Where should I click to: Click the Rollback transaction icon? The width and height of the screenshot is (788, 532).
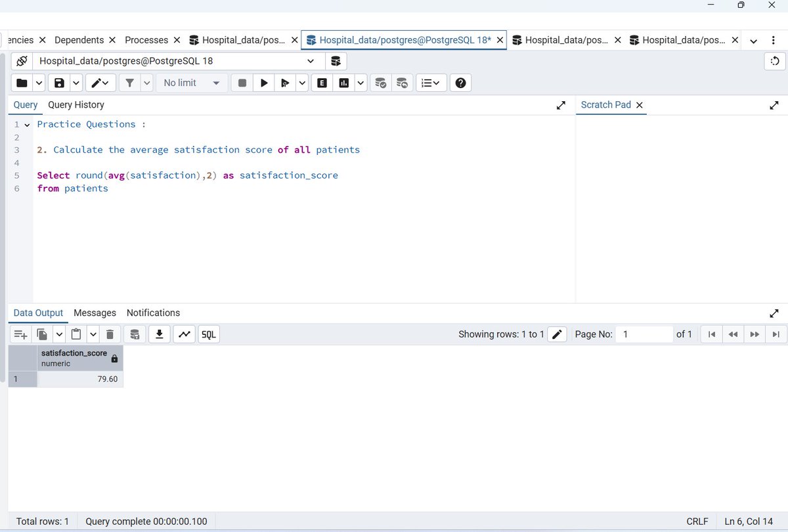tap(402, 83)
